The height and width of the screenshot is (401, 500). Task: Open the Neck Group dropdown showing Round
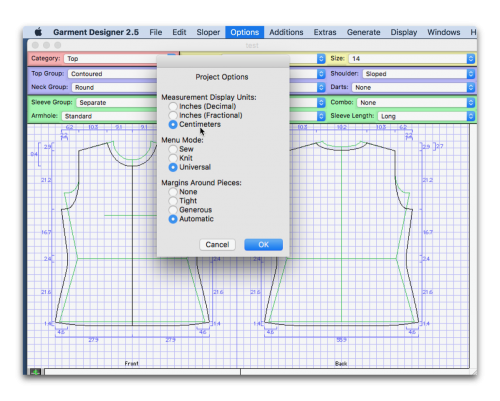pos(114,87)
